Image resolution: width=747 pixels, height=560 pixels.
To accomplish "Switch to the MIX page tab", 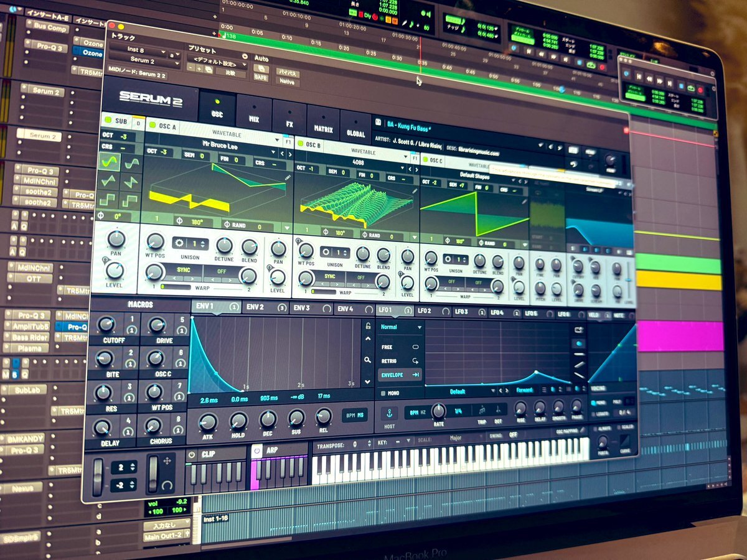I will [254, 112].
